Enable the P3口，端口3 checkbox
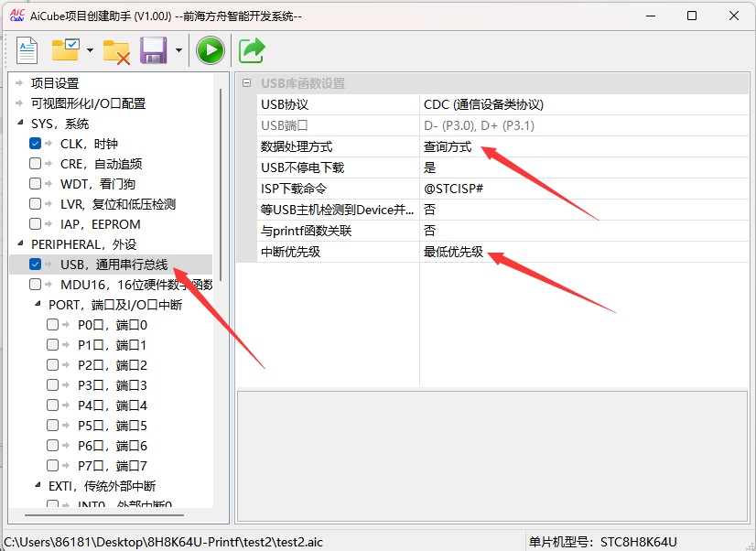 click(x=52, y=385)
